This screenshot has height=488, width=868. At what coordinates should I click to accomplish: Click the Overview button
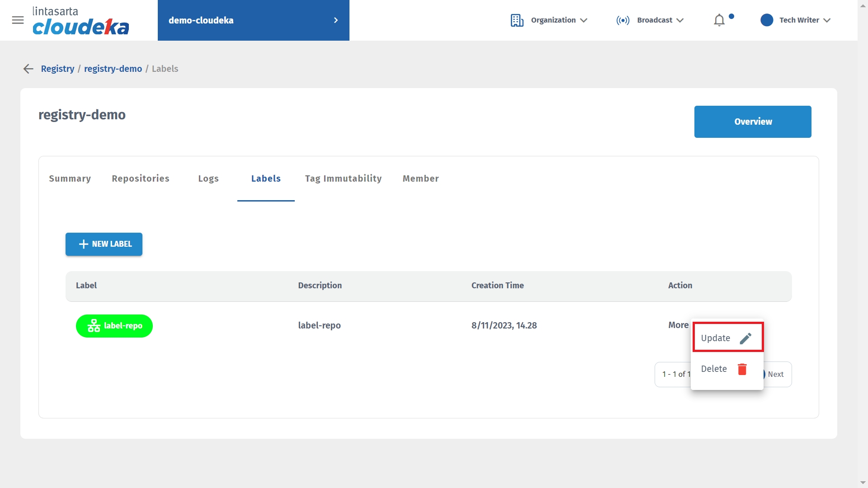point(753,122)
